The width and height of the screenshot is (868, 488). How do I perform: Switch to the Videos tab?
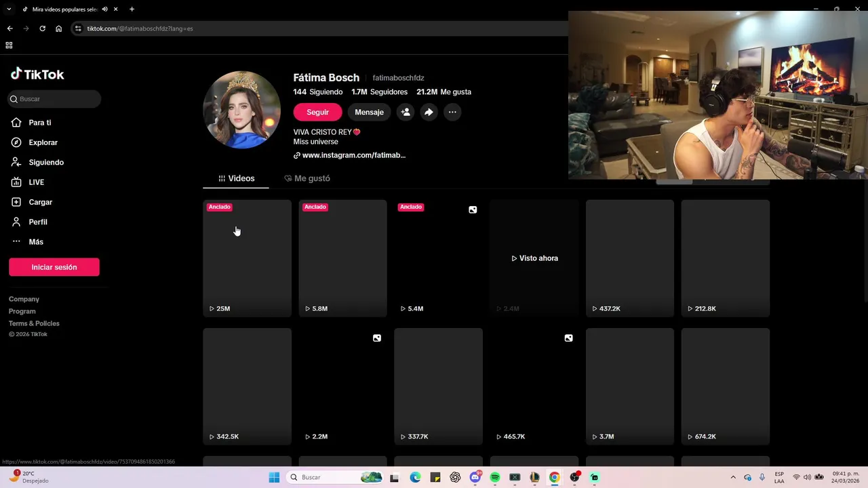tap(236, 178)
